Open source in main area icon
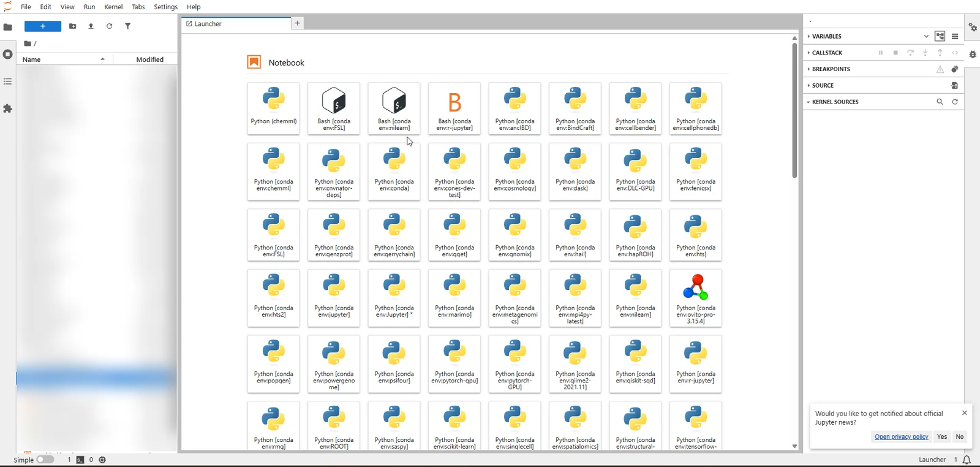The image size is (980, 467). pyautogui.click(x=955, y=85)
